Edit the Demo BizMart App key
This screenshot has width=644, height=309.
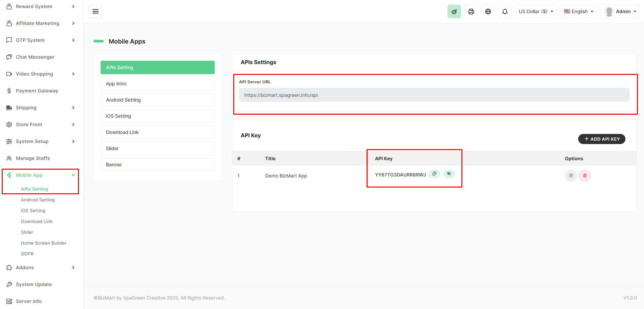coord(571,175)
